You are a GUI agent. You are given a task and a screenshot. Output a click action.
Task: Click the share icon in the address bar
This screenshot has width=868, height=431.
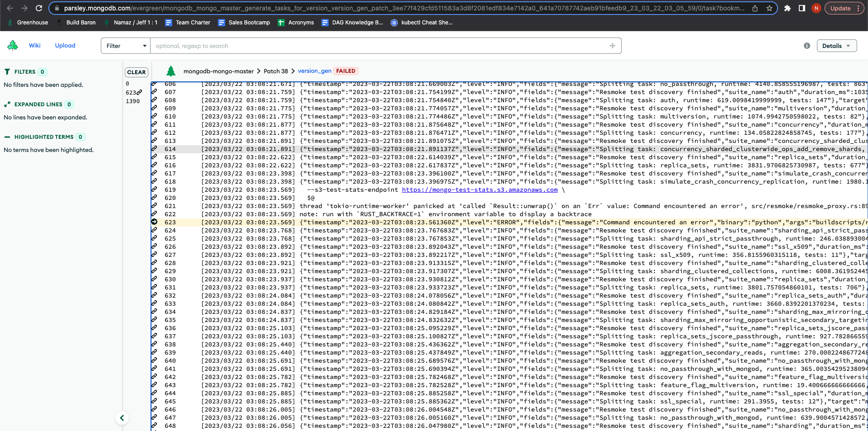pos(755,8)
